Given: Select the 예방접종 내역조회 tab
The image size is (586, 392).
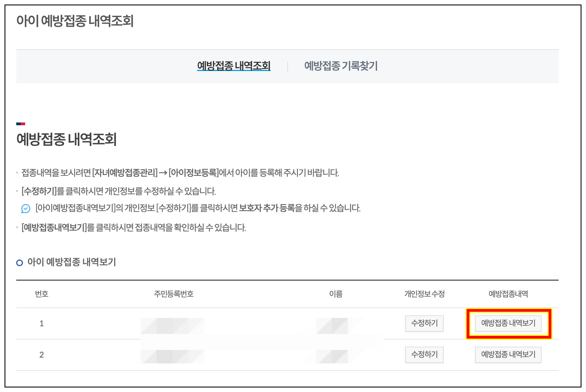Looking at the screenshot, I should [234, 66].
